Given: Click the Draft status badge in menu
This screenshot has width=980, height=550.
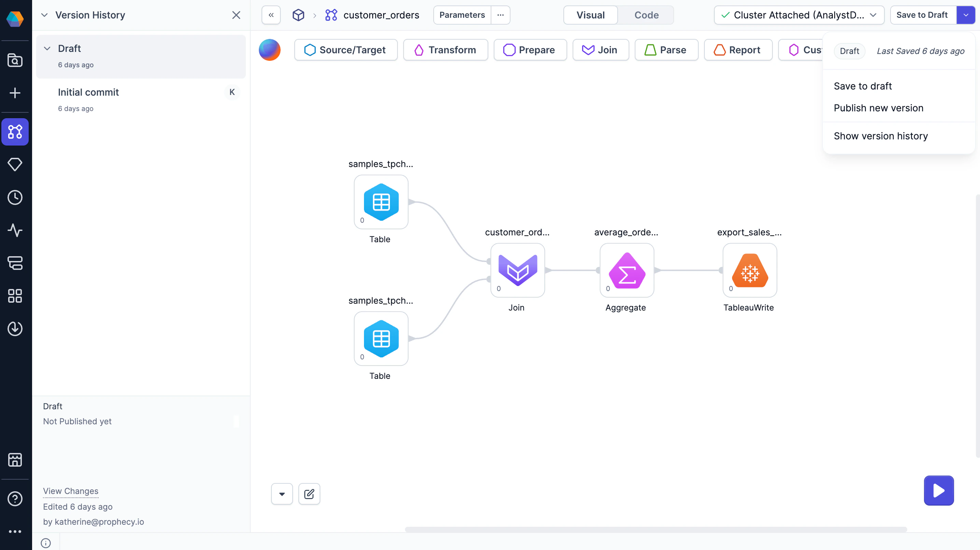Looking at the screenshot, I should click(x=849, y=51).
